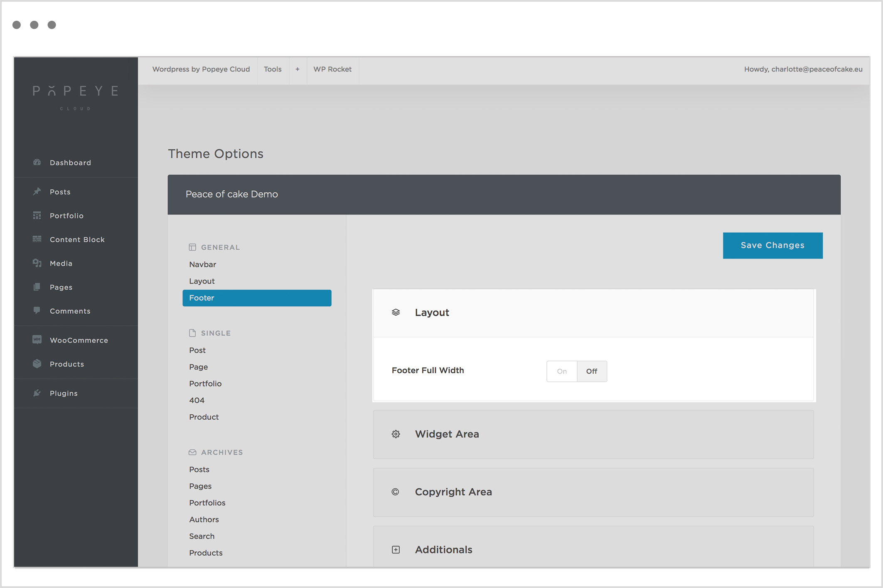Click the Pages icon in left sidebar
883x588 pixels.
pyautogui.click(x=37, y=287)
